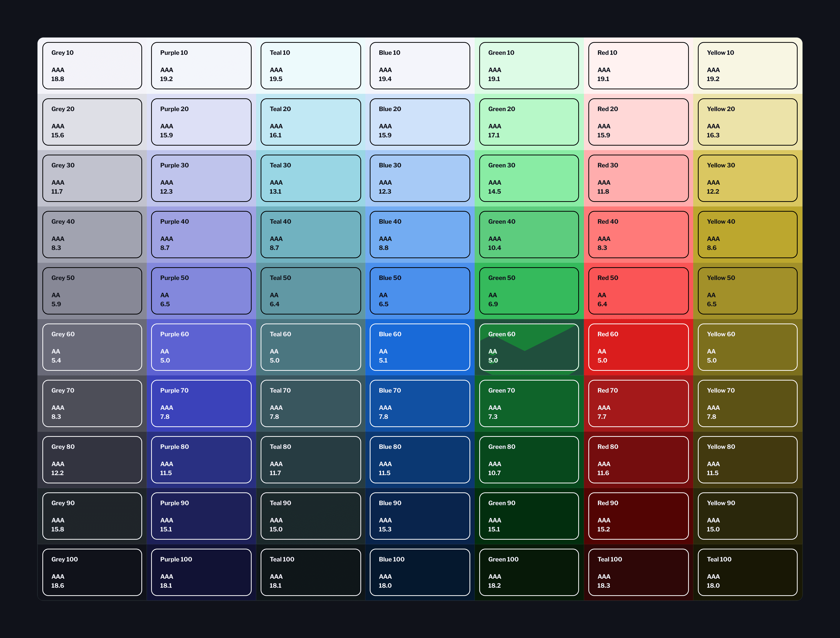840x638 pixels.
Task: Choose the Blue 20 color card
Action: click(x=420, y=122)
